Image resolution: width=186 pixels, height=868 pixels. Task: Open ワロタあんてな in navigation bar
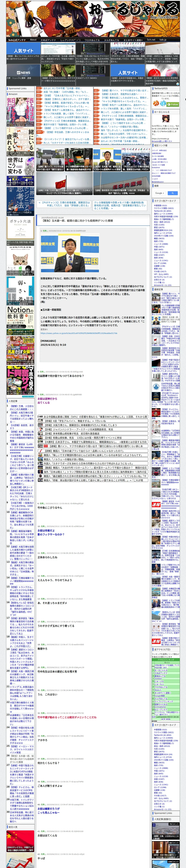point(92,40)
